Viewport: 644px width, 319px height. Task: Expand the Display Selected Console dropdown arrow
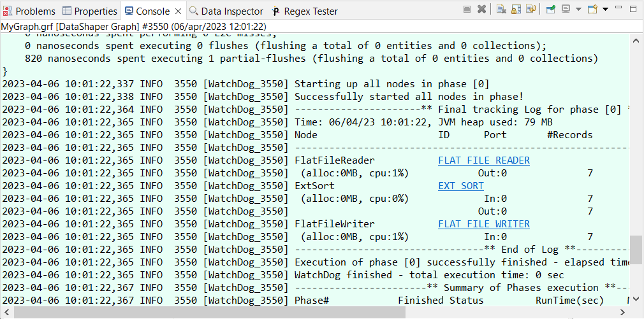578,10
